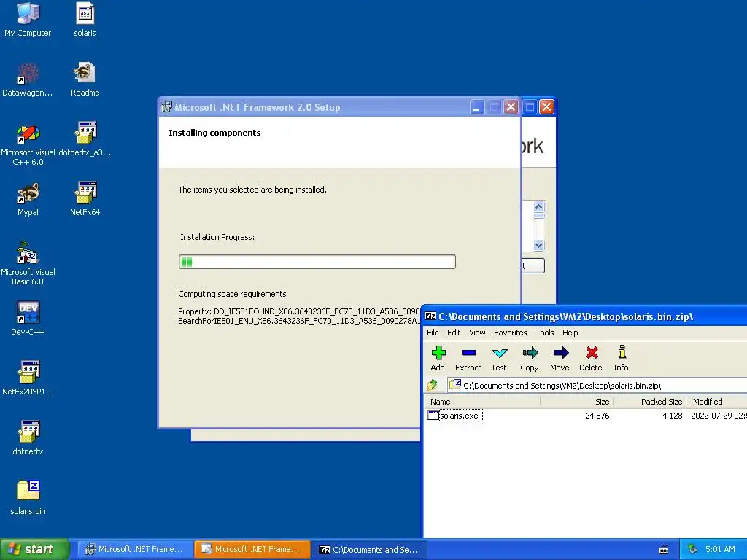Viewport: 747px width, 560px height.
Task: Click the 7-Zip address path field
Action: pos(597,385)
